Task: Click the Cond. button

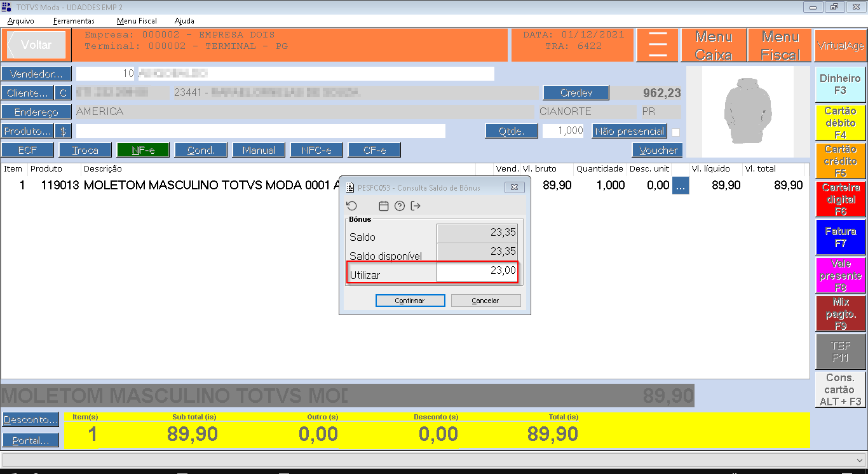Action: coord(201,151)
